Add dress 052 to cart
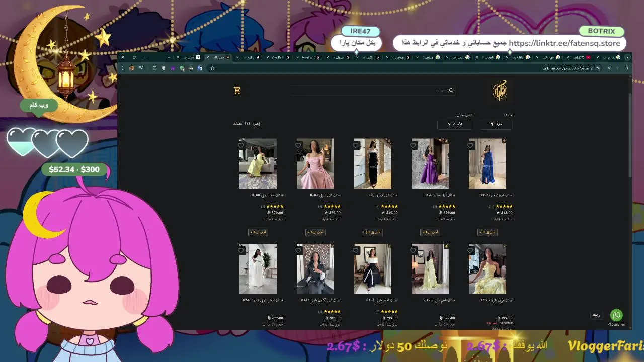 pyautogui.click(x=487, y=232)
